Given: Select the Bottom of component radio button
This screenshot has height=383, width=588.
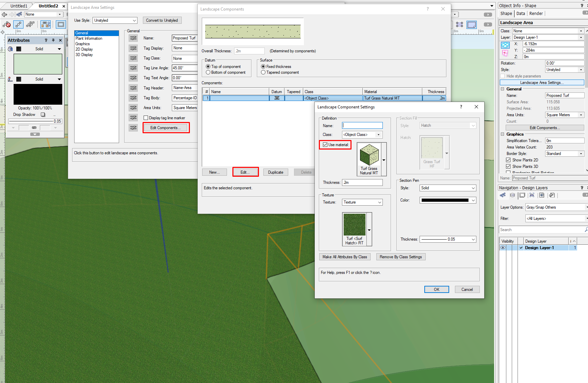Looking at the screenshot, I should (x=208, y=72).
